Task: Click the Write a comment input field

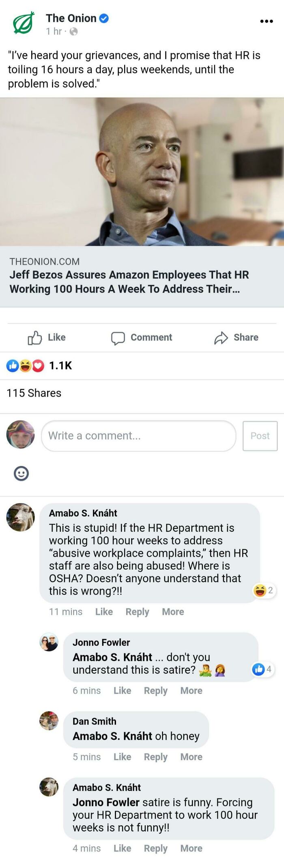Action: coord(138,436)
